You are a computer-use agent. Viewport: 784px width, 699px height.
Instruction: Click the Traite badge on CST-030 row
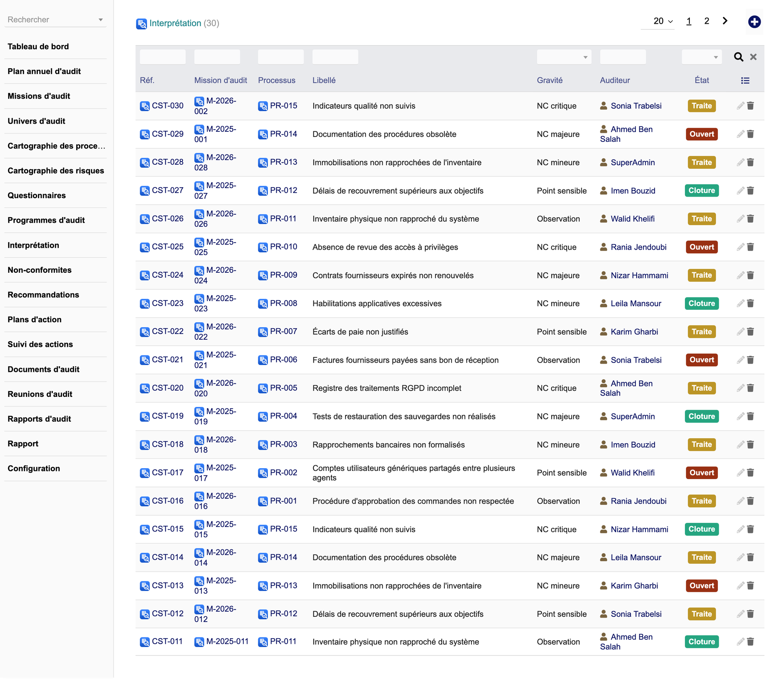pos(701,106)
